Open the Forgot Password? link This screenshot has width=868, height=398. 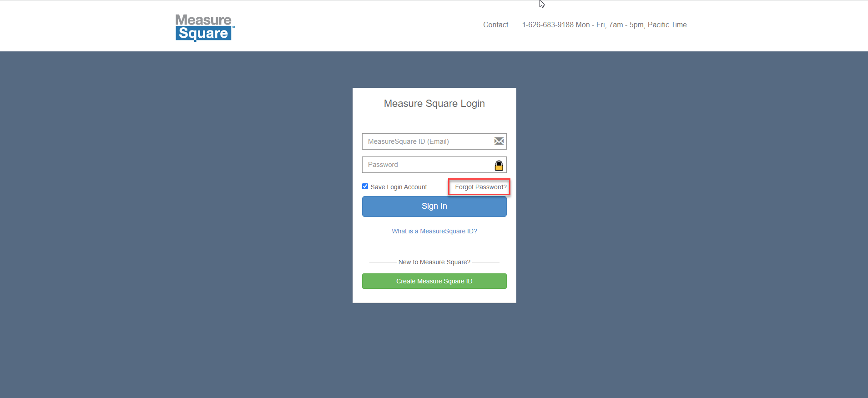pos(480,187)
